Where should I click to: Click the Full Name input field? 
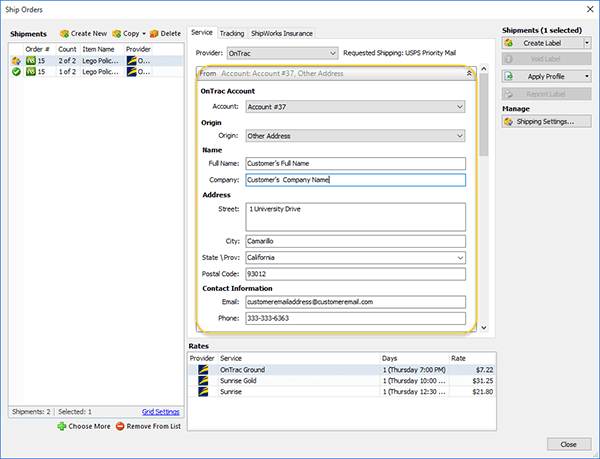(x=355, y=163)
